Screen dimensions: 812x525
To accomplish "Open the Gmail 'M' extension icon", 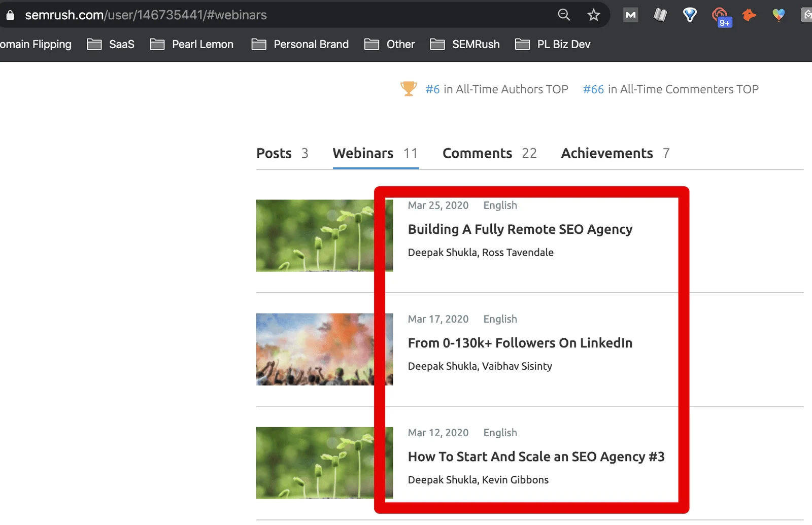I will click(630, 15).
